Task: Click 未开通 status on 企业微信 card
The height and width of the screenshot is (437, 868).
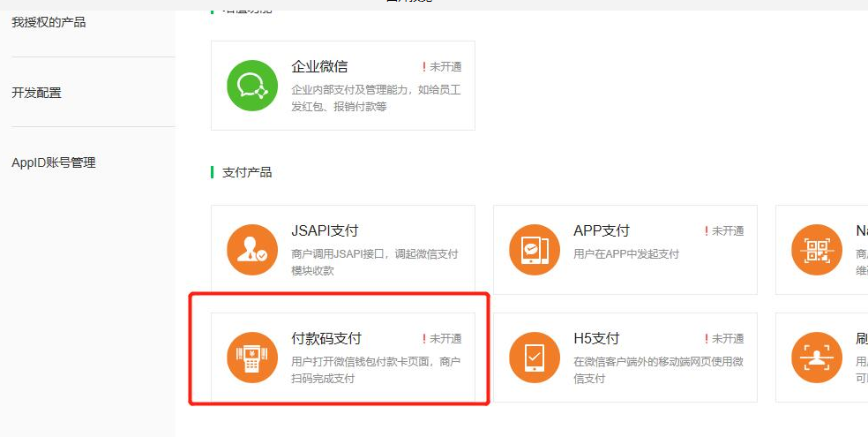Action: 442,67
